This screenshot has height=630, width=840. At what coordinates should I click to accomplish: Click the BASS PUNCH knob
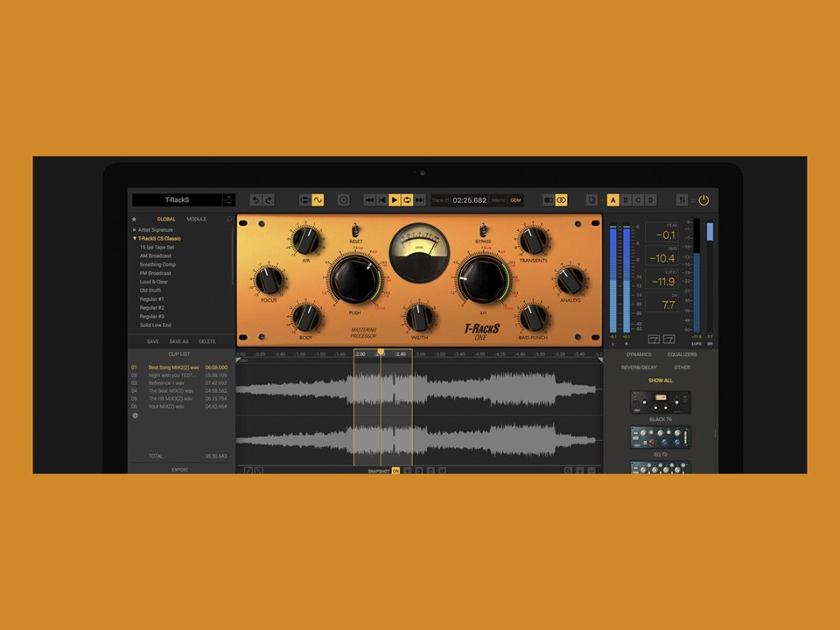533,318
